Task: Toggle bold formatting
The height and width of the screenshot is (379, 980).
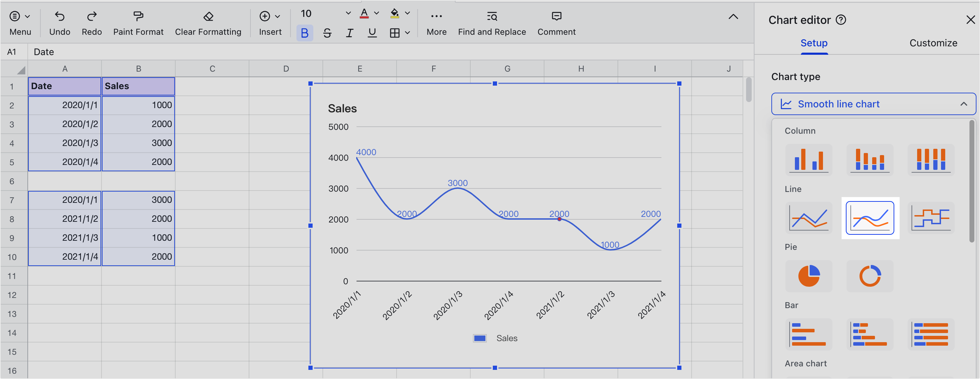Action: point(304,33)
